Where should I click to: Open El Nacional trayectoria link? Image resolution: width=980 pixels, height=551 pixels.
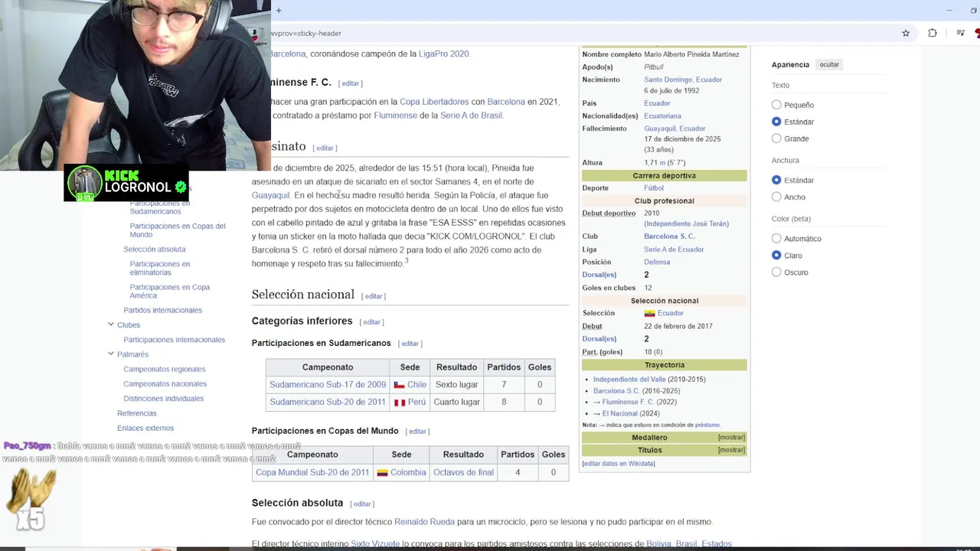(619, 414)
